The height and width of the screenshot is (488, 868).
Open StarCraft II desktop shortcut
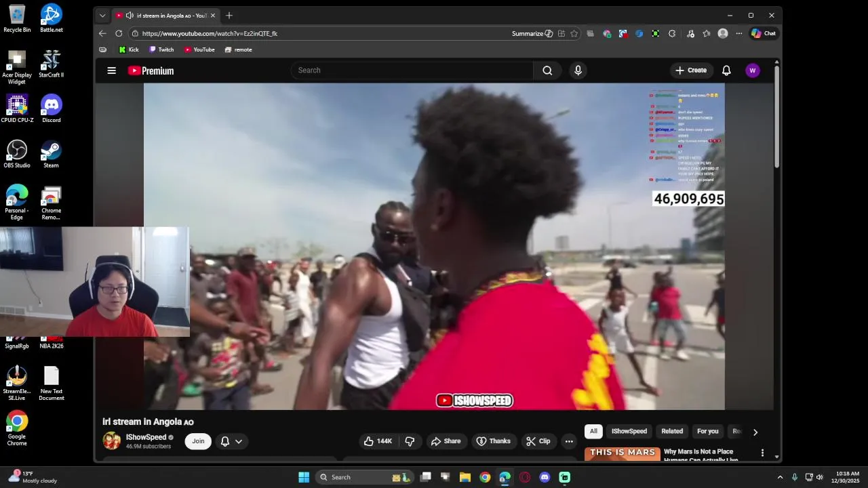pos(52,64)
